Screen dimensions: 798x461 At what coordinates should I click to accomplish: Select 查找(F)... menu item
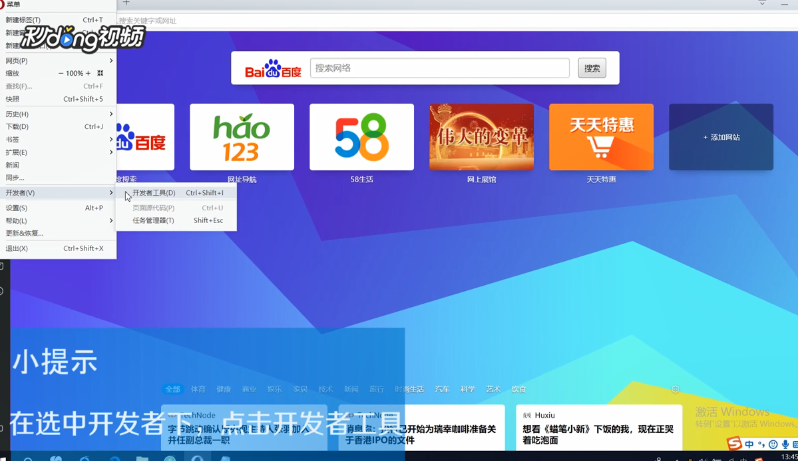click(x=58, y=86)
